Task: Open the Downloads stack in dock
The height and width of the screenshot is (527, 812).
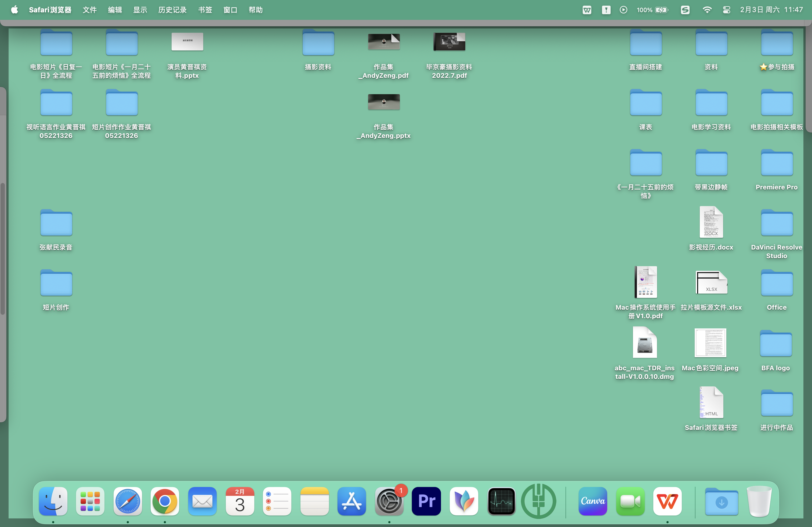Action: click(x=721, y=501)
